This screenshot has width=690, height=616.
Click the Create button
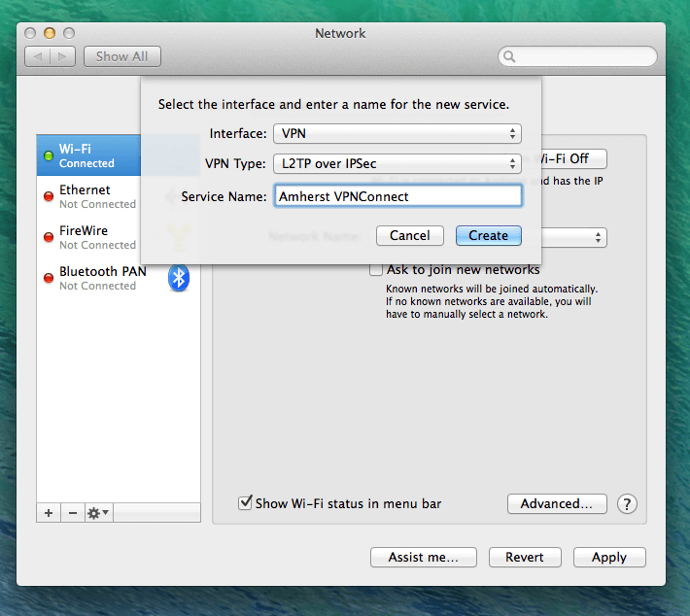coord(489,235)
